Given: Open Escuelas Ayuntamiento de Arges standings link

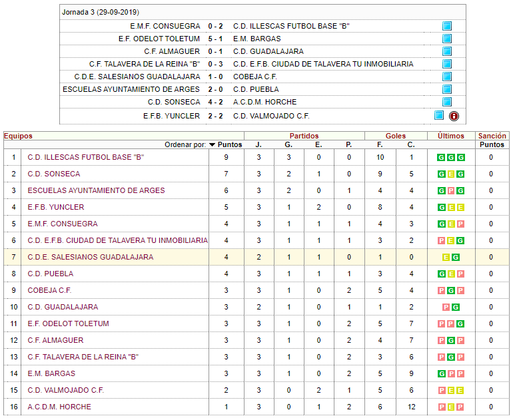Looking at the screenshot, I should coord(96,190).
